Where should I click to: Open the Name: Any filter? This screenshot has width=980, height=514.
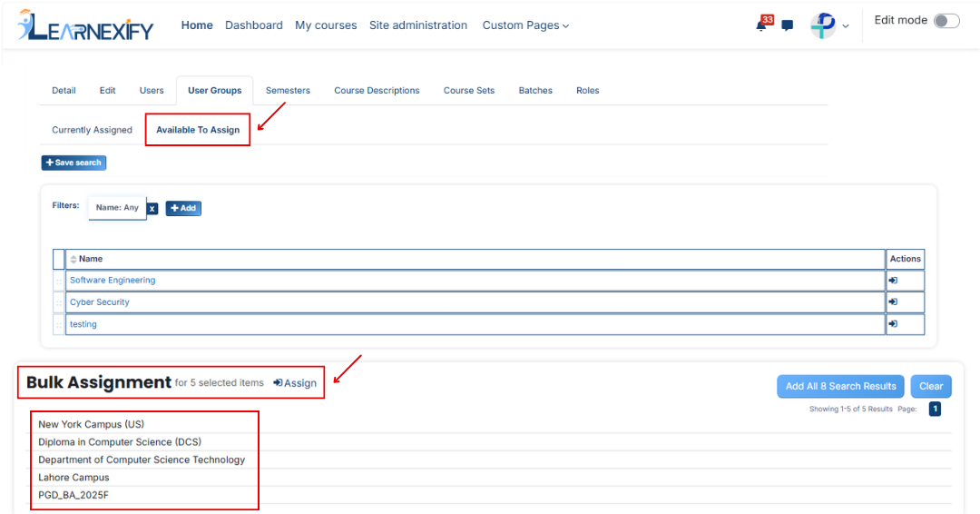117,208
